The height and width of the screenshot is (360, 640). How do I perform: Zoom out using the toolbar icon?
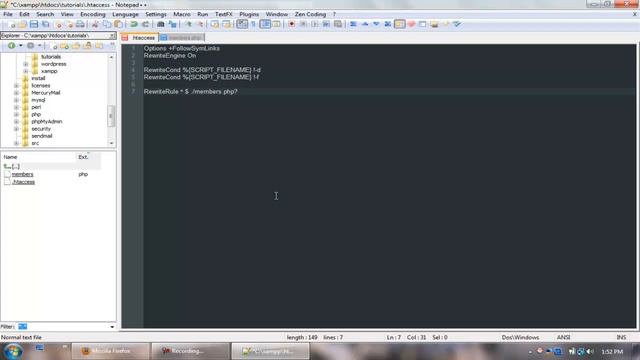pyautogui.click(x=200, y=24)
